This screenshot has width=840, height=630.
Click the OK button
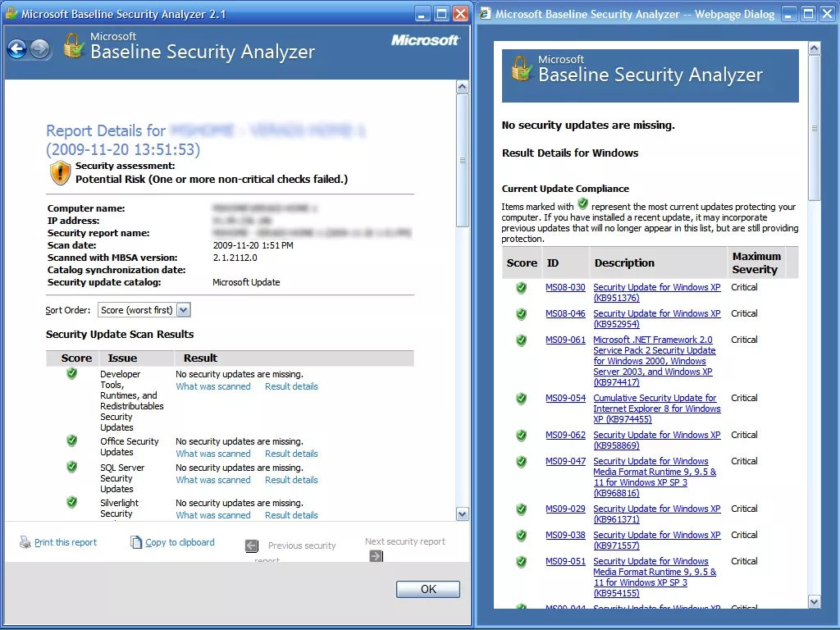click(428, 589)
